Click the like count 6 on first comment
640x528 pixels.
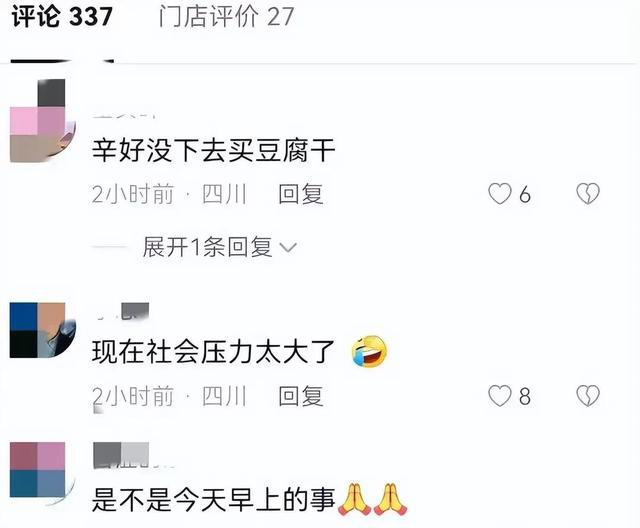(x=525, y=194)
